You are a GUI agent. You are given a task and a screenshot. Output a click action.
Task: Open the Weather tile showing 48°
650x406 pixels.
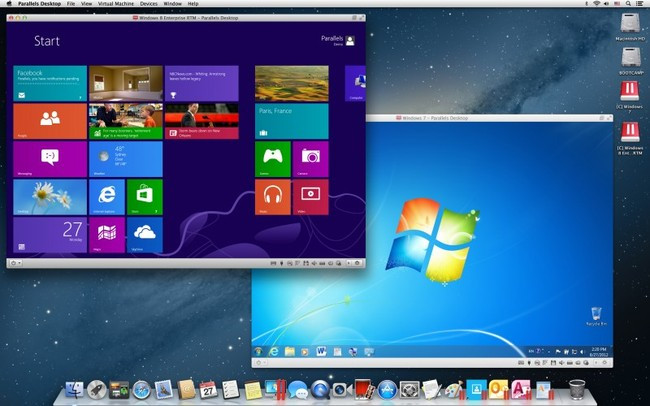(x=125, y=158)
